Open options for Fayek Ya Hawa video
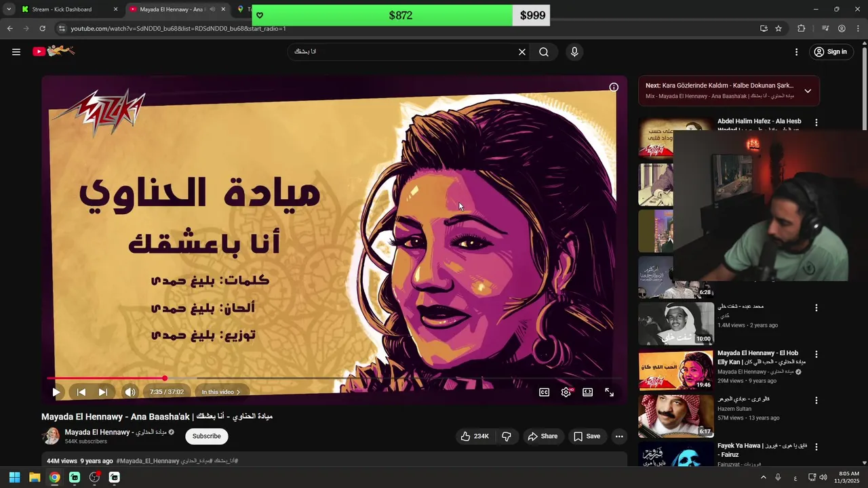This screenshot has height=488, width=868. coord(816,447)
